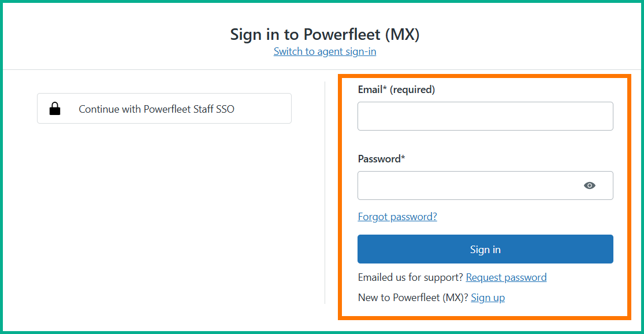Click the Sign in to Powerfleet heading

[325, 34]
